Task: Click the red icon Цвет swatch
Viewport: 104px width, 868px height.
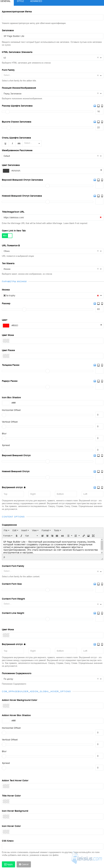Action: (x=6, y=325)
